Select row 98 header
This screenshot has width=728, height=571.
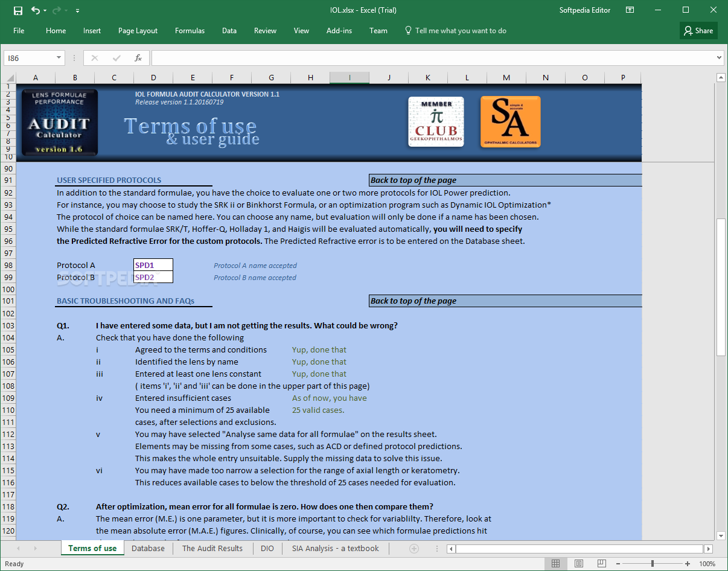[8, 265]
